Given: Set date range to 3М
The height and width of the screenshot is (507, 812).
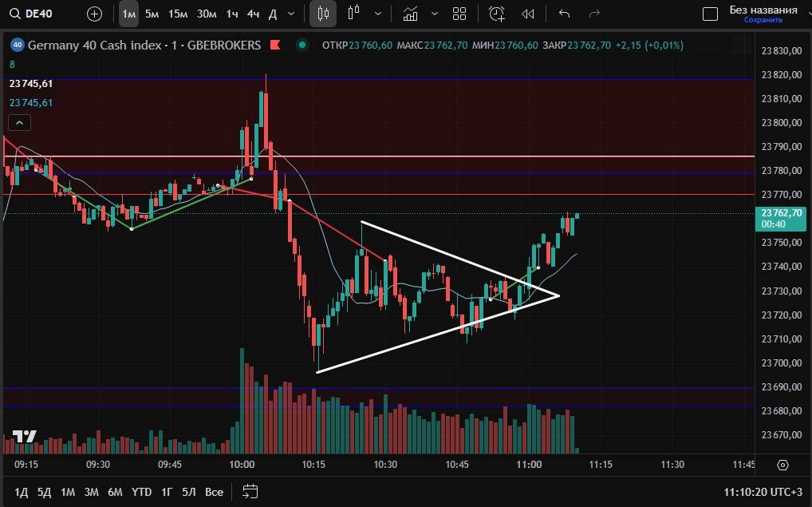Looking at the screenshot, I should pos(91,492).
